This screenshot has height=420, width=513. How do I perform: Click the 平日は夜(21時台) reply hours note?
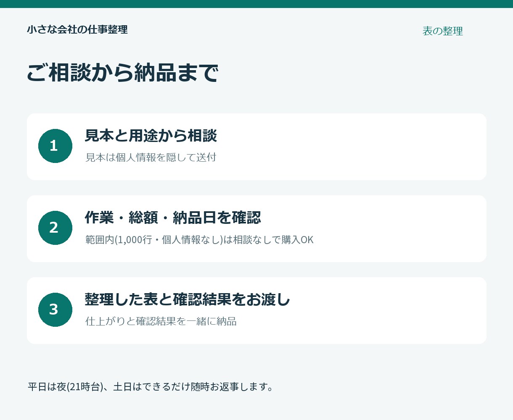pos(151,387)
